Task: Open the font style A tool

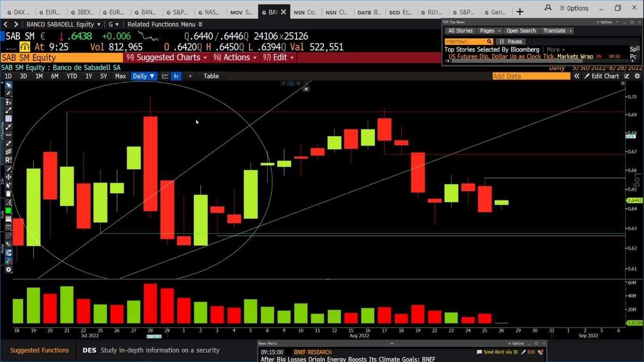Action: (8, 202)
